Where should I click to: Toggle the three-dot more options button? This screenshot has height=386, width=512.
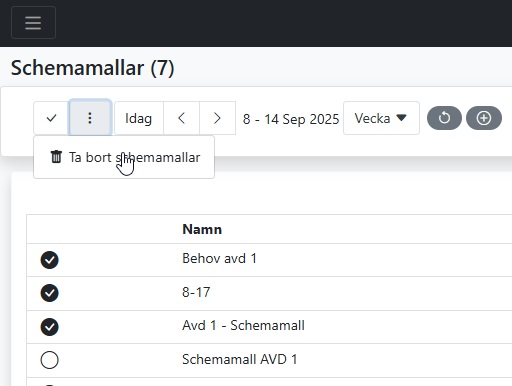click(x=90, y=118)
